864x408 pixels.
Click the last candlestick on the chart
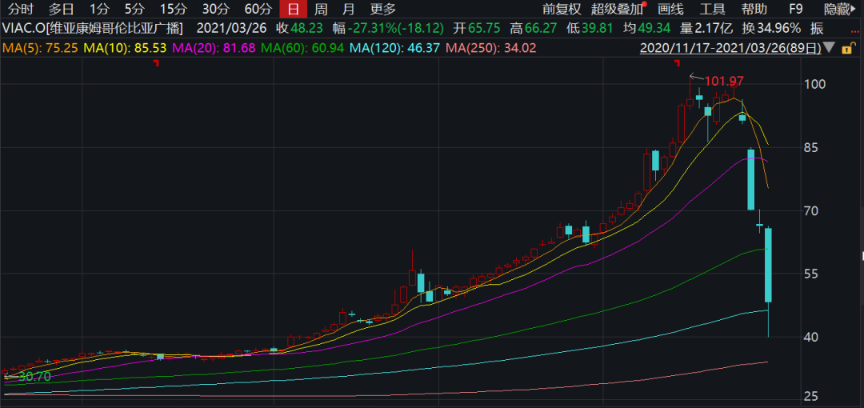(769, 265)
